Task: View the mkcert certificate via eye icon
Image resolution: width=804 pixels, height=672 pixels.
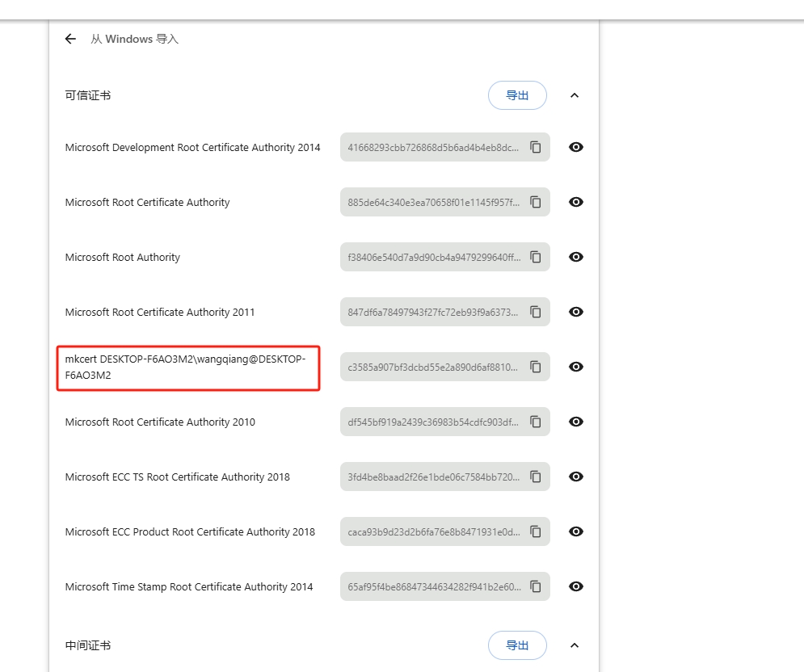Action: click(x=576, y=367)
